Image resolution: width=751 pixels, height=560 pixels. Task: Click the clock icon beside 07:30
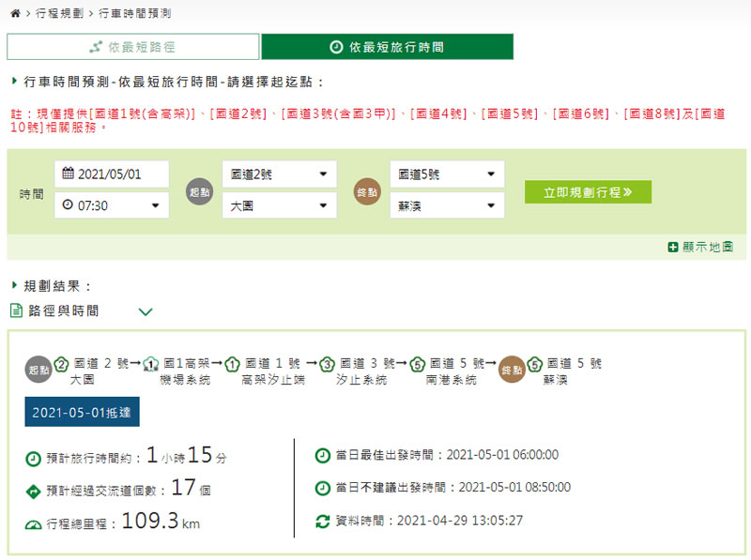tap(68, 204)
